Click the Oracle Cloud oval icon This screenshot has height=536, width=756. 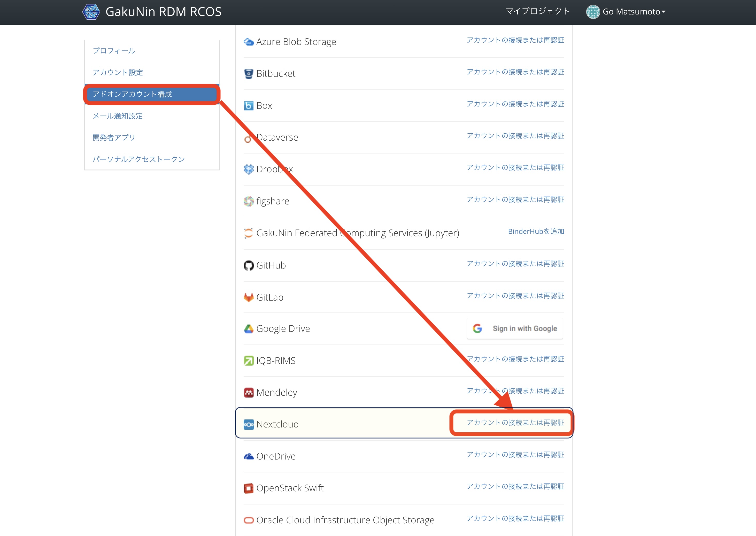point(249,520)
